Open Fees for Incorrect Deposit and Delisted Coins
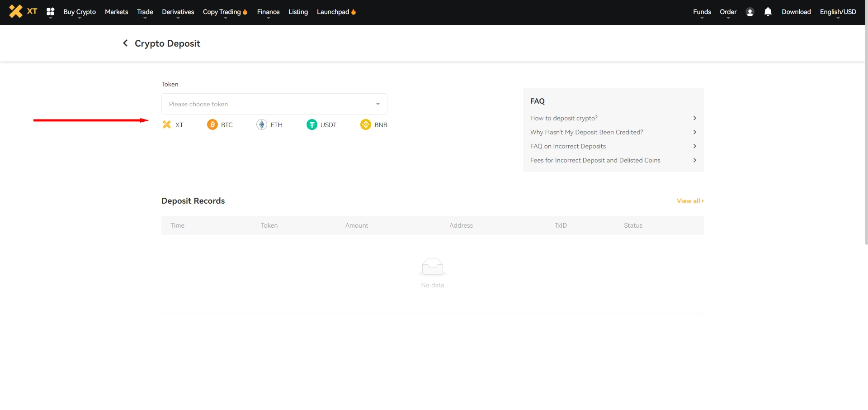The height and width of the screenshot is (410, 868). [x=613, y=160]
